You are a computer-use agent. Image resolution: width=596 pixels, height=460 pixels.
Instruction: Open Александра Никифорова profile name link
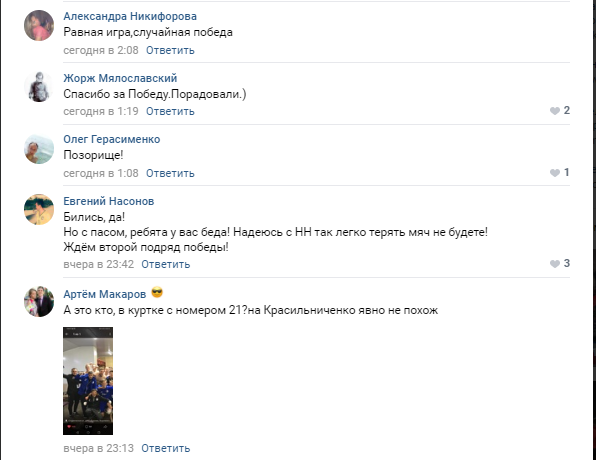[130, 16]
